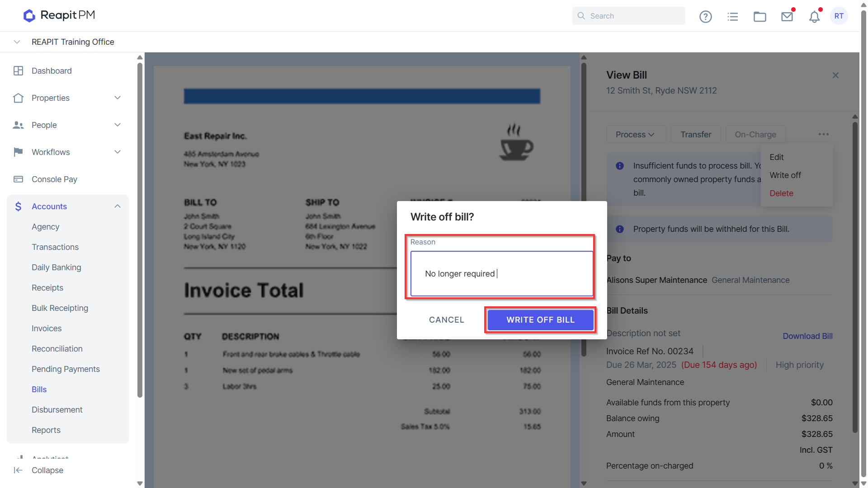Viewport: 868px width, 488px height.
Task: Click the sidebar vertical scrollbar
Action: [140, 230]
